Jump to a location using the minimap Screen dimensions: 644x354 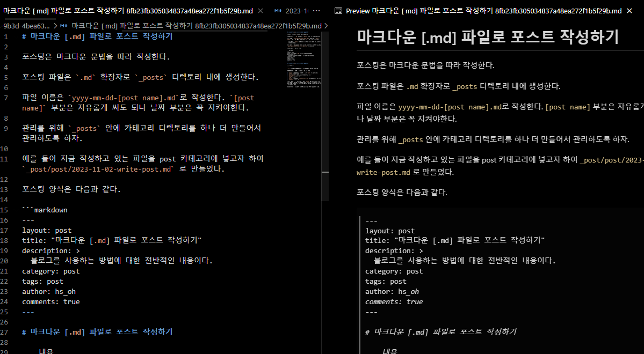pyautogui.click(x=304, y=60)
